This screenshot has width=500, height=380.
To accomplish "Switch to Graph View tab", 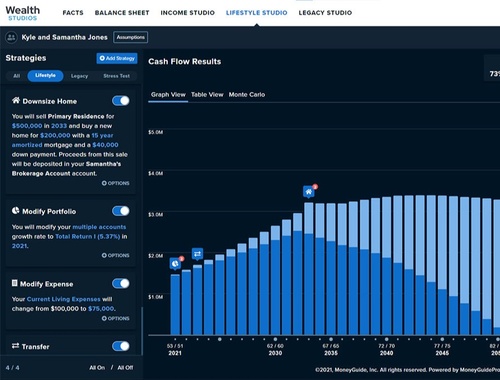I will [x=168, y=95].
